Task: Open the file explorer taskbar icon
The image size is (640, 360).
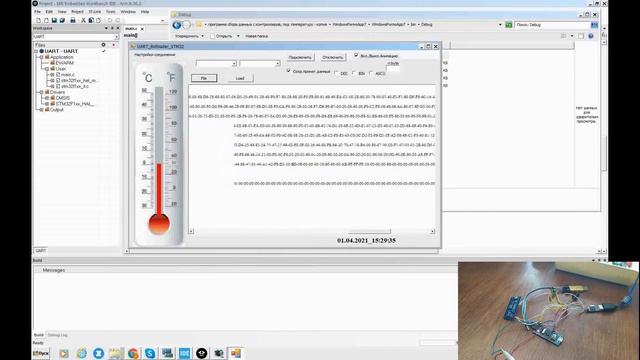Action: (x=116, y=353)
